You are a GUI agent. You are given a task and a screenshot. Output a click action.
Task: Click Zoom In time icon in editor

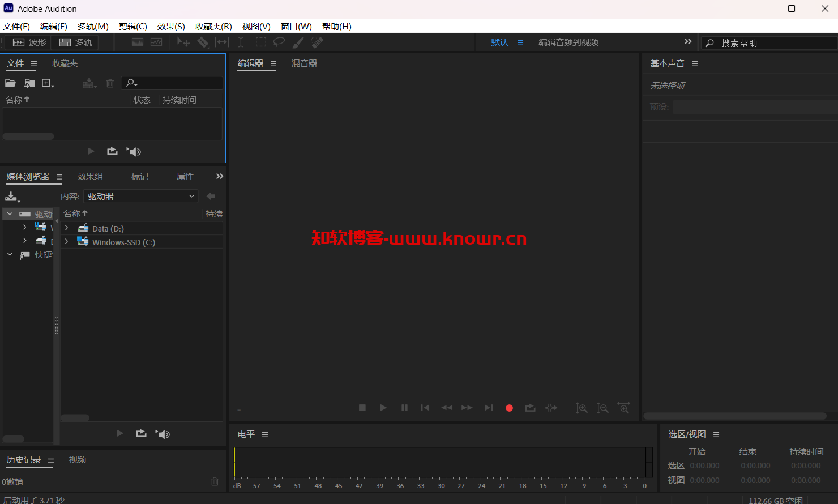pyautogui.click(x=623, y=408)
